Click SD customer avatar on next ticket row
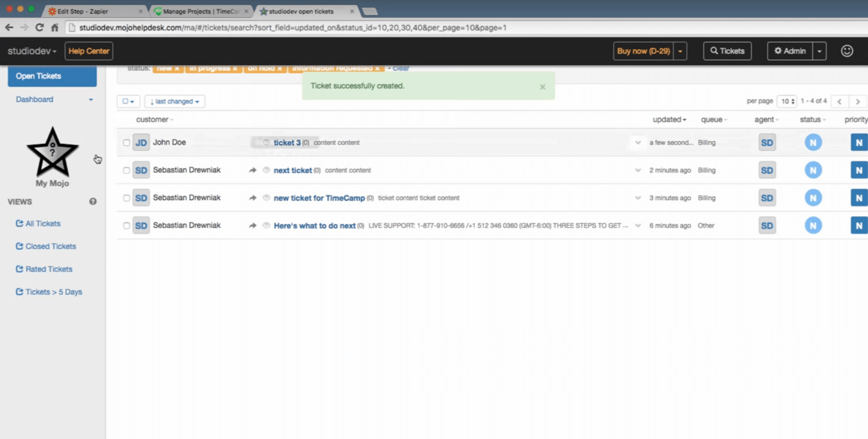This screenshot has width=868, height=439. (x=141, y=170)
